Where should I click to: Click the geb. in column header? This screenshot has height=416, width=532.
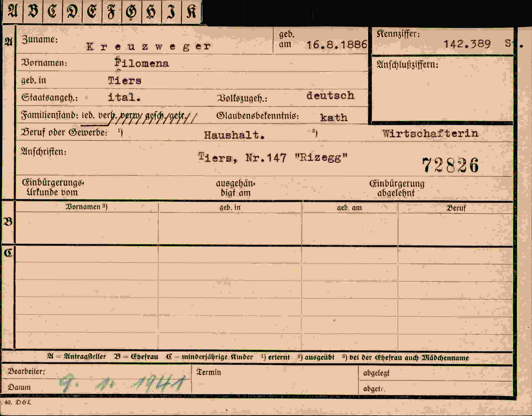230,207
